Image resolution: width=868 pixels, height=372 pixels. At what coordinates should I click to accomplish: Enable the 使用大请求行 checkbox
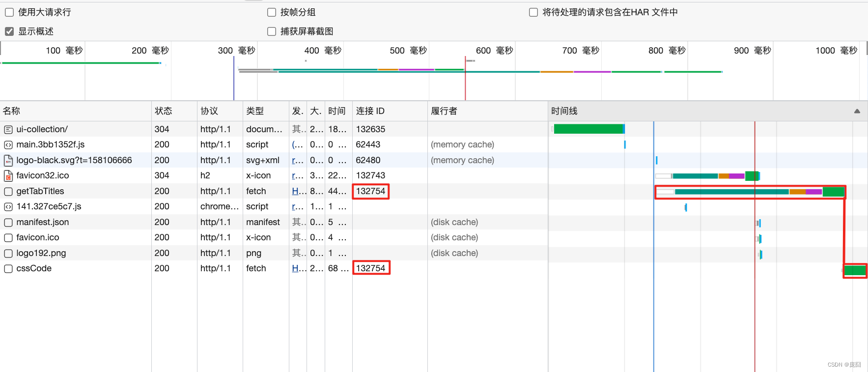coord(9,12)
